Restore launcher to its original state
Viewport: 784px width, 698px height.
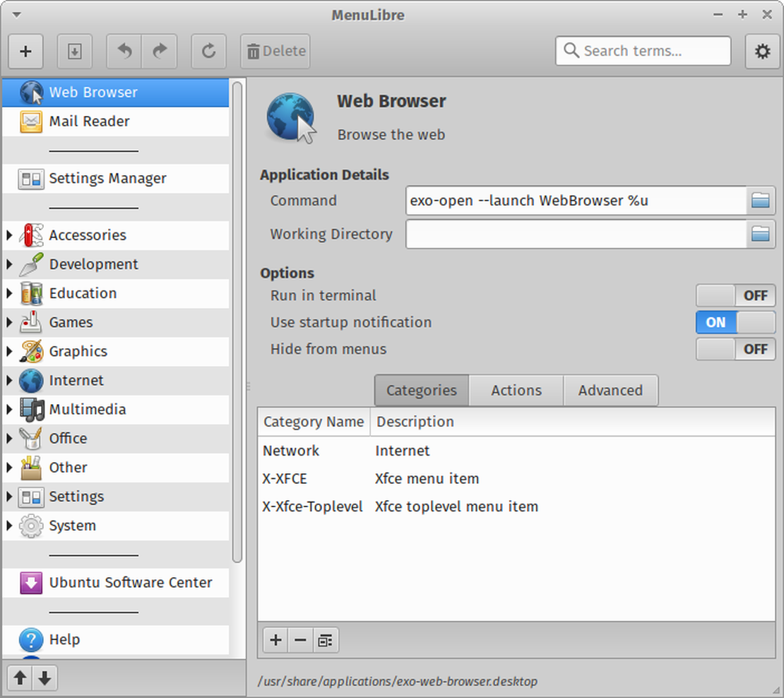click(208, 51)
